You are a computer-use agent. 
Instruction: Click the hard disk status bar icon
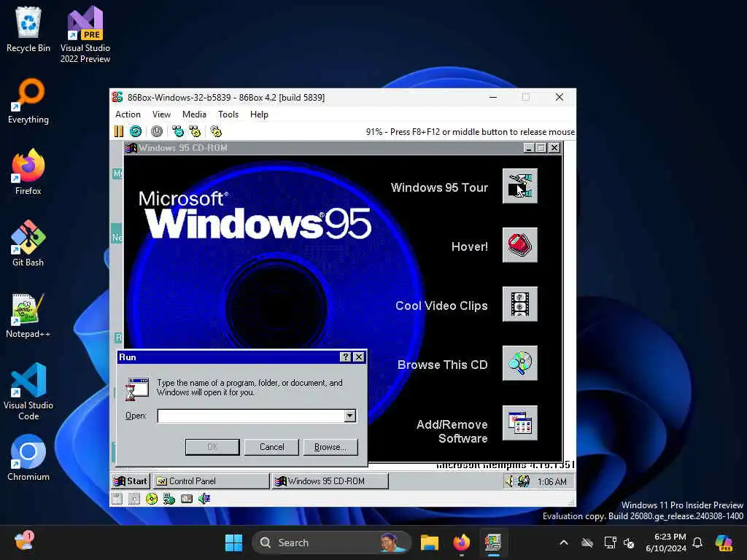187,499
